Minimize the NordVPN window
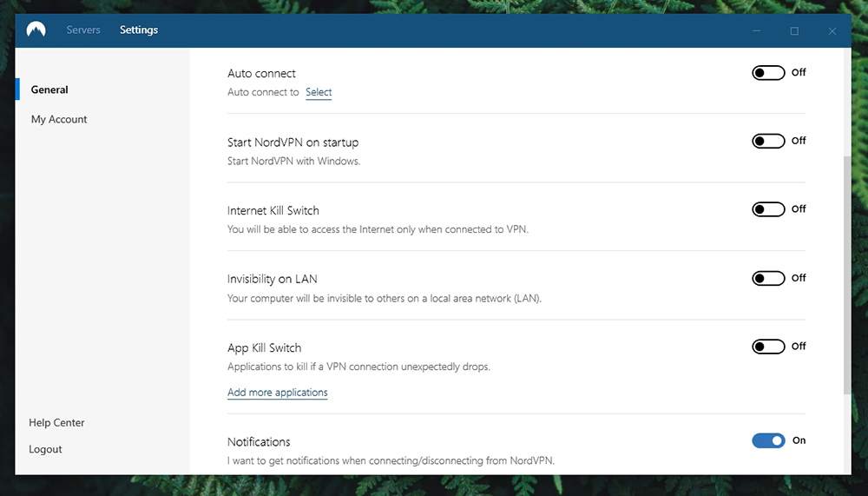 756,31
